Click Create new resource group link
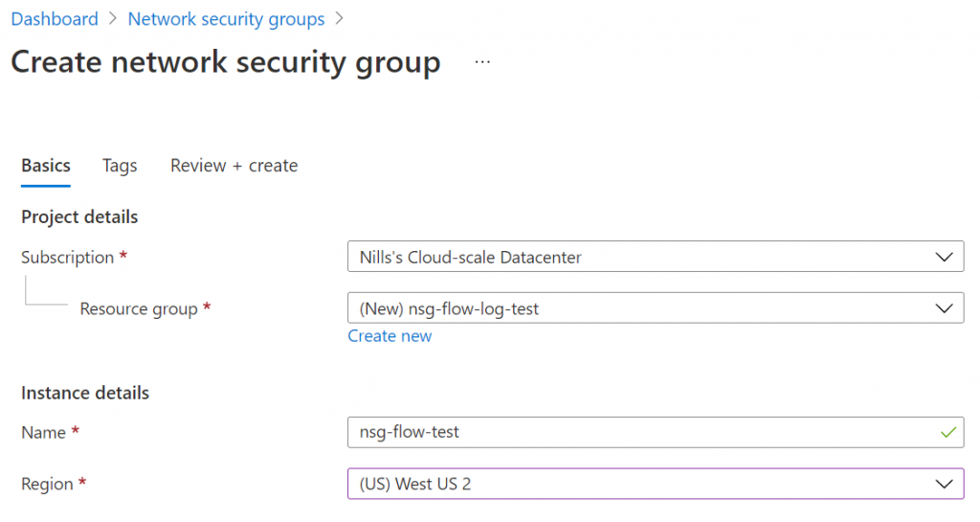Screen dimensions: 980x522 tap(390, 336)
